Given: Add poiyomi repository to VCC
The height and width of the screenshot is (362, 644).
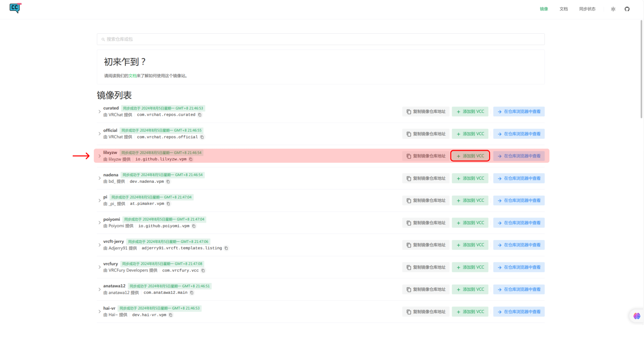Looking at the screenshot, I should (x=470, y=223).
